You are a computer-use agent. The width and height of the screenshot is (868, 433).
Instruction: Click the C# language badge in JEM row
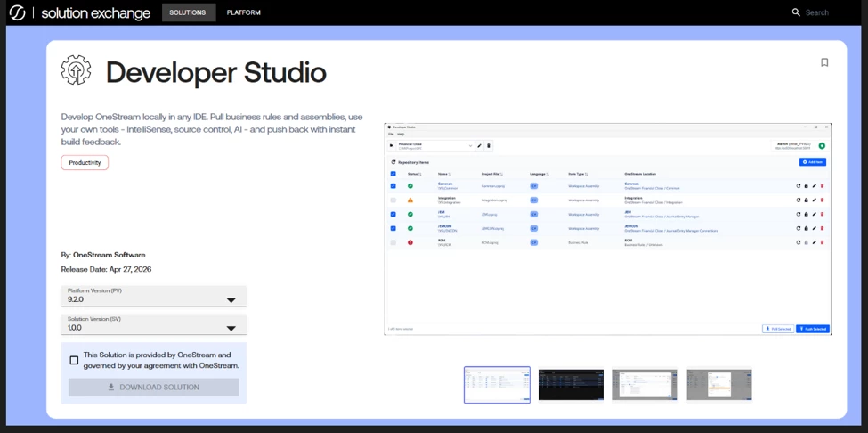pyautogui.click(x=533, y=214)
